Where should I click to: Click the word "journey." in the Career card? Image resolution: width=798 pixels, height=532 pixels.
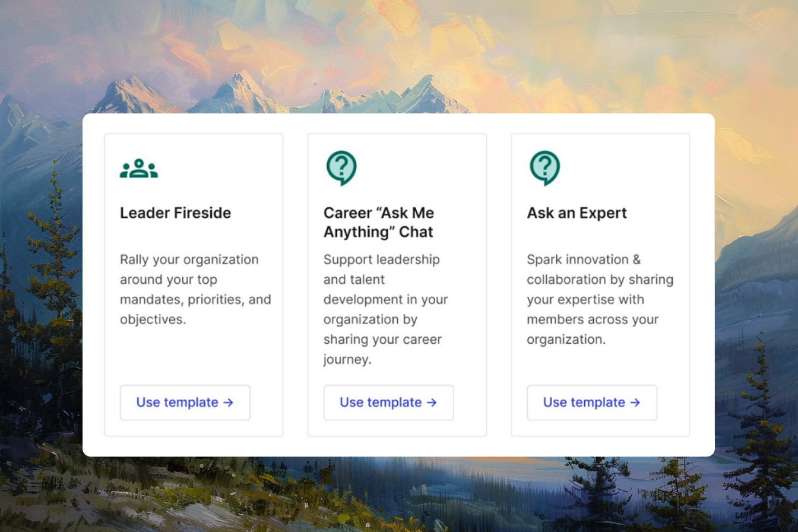347,359
